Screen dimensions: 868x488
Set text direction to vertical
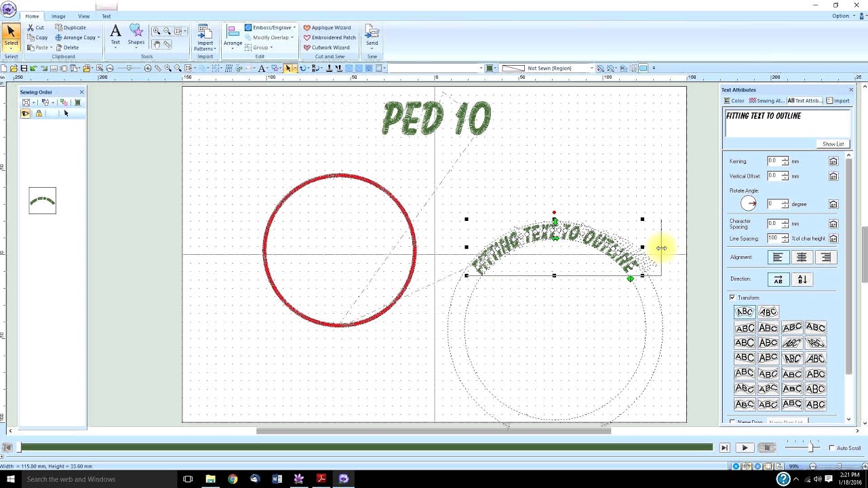[x=802, y=279]
